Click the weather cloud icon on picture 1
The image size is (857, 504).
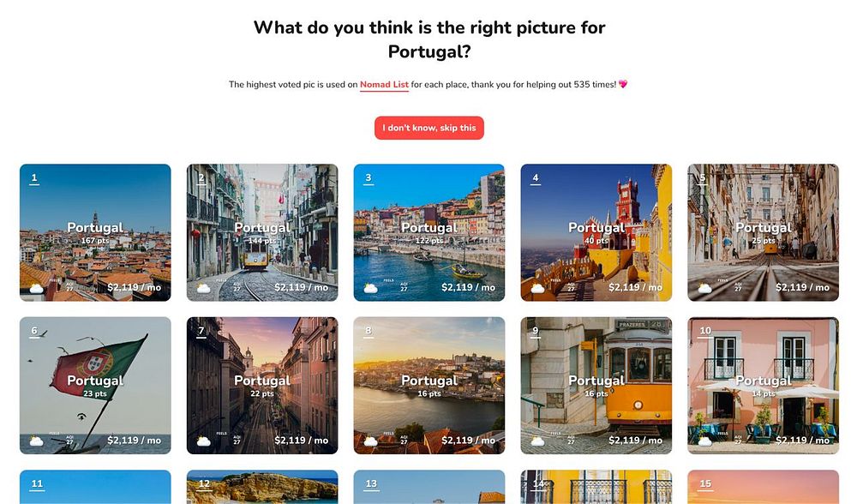point(37,288)
